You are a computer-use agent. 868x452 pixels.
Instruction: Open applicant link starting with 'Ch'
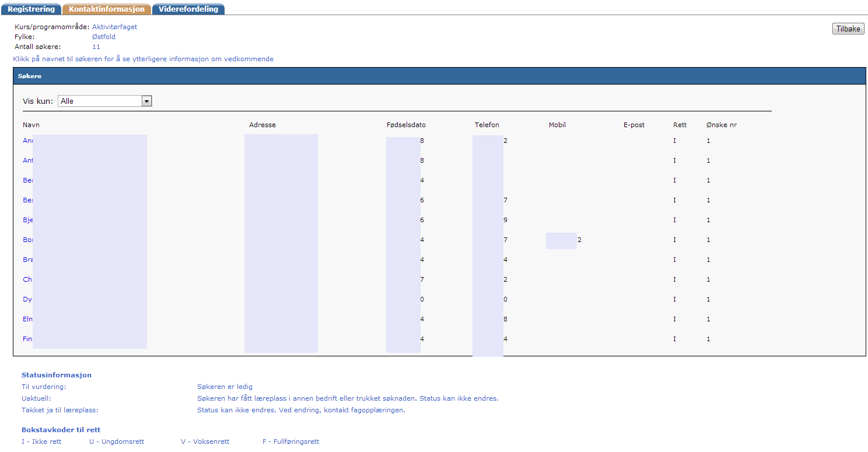(x=28, y=279)
